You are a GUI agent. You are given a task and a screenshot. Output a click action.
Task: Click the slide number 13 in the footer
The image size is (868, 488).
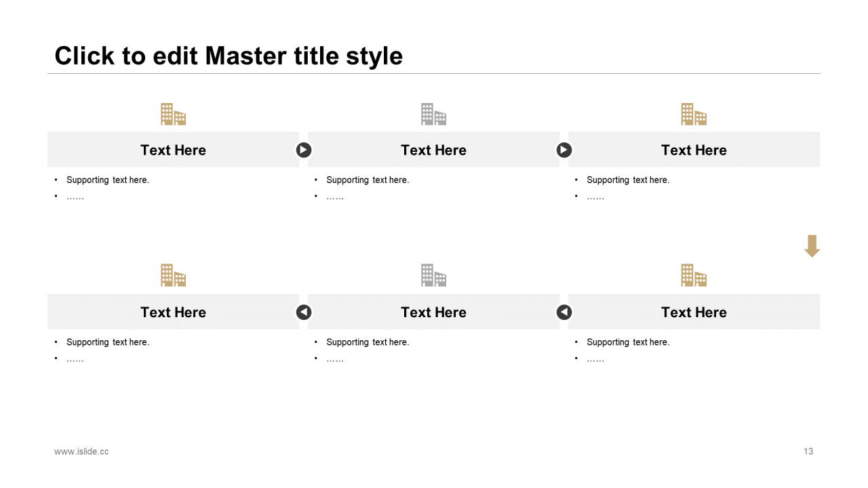[808, 451]
